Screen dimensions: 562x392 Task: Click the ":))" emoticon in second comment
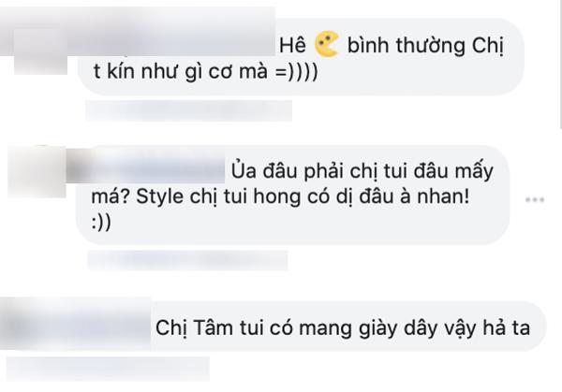[x=101, y=223]
